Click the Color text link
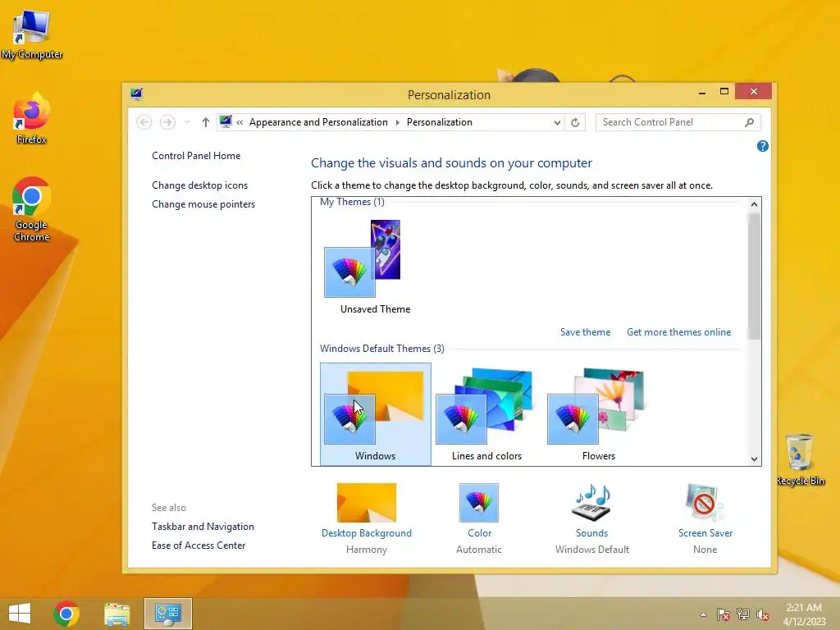Screen dimensions: 840x630 pos(479,533)
